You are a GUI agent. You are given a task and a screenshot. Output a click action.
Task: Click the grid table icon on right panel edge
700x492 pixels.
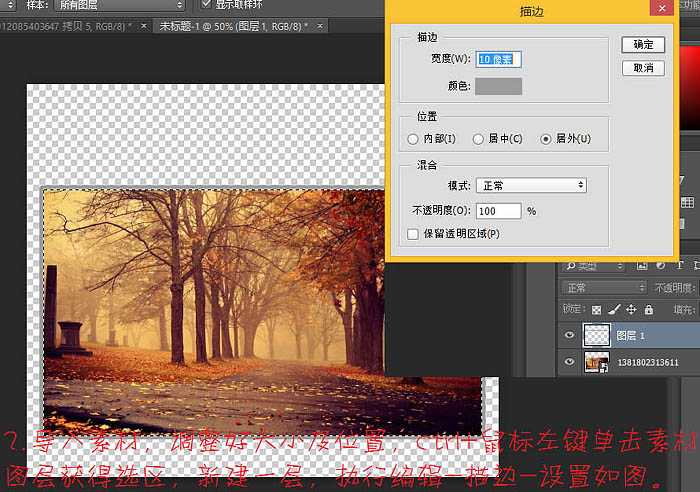[x=688, y=202]
